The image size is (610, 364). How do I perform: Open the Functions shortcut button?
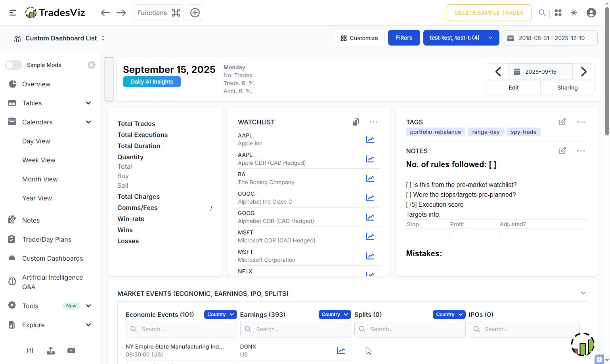click(159, 13)
